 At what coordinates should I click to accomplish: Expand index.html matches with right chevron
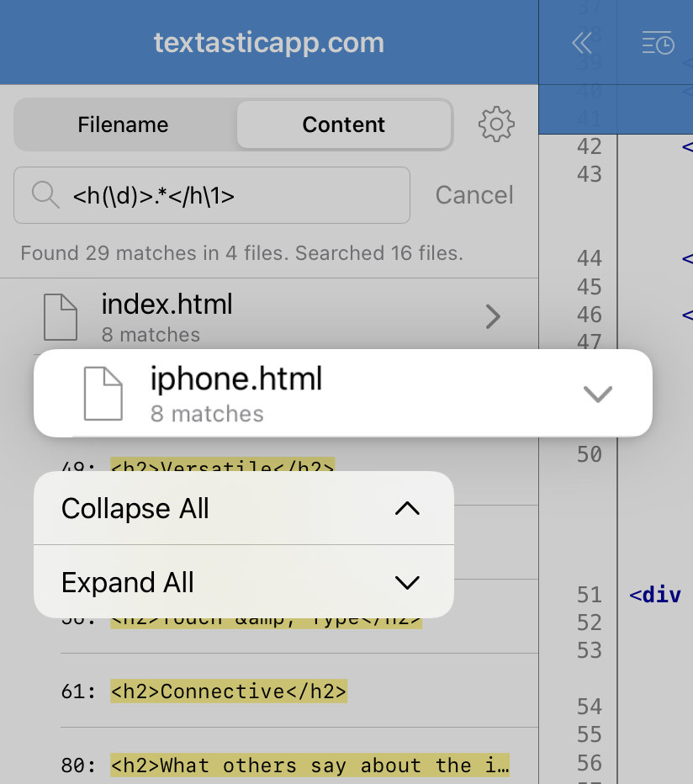(x=493, y=316)
